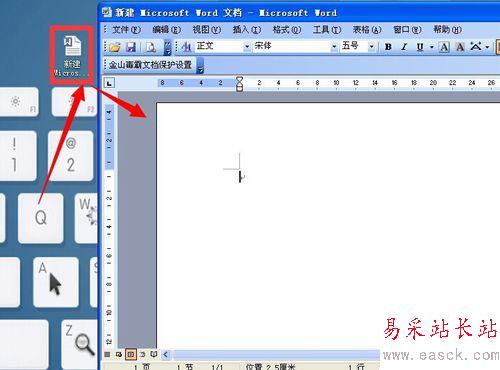The width and height of the screenshot is (500, 370).
Task: Expand the character scaling dropdown arrow
Action: (x=487, y=47)
